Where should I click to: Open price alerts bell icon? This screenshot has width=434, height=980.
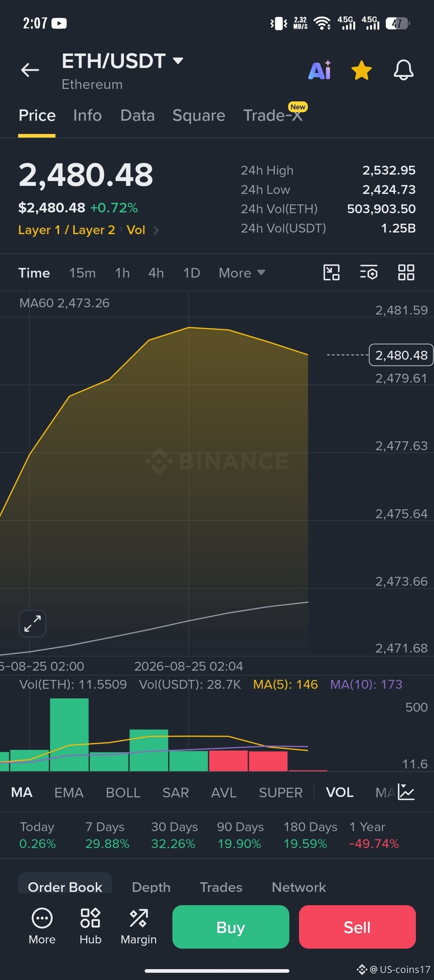(x=403, y=70)
